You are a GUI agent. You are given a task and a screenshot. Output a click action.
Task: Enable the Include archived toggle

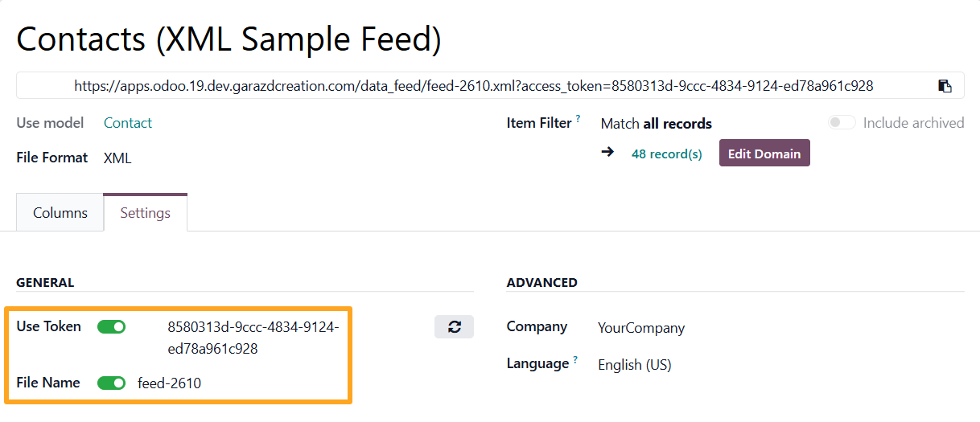842,123
